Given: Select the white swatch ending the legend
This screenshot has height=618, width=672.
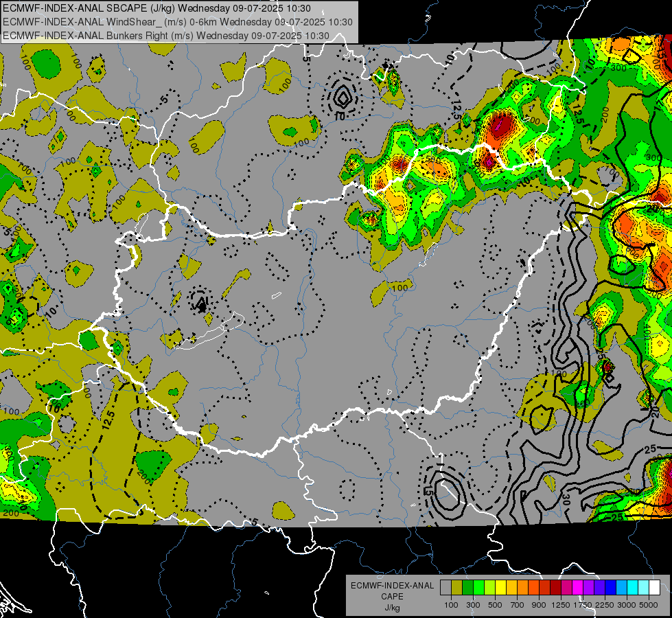Looking at the screenshot, I should 654,588.
